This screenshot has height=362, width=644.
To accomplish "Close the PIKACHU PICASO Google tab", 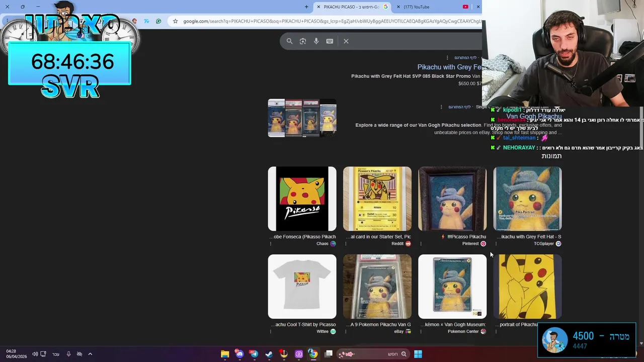I will 318,7.
